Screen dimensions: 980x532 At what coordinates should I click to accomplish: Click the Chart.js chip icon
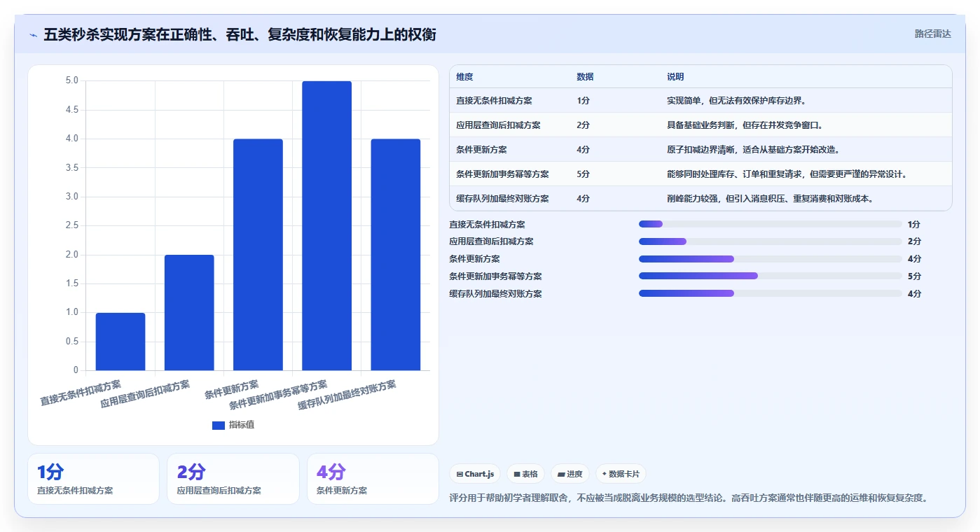tap(459, 474)
